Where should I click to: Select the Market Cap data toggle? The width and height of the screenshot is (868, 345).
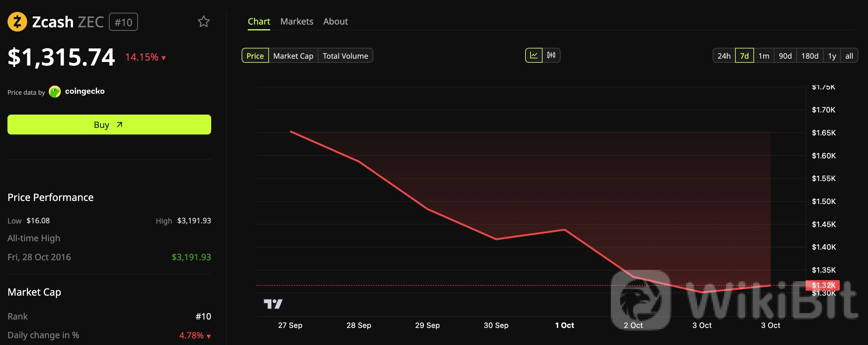tap(293, 56)
